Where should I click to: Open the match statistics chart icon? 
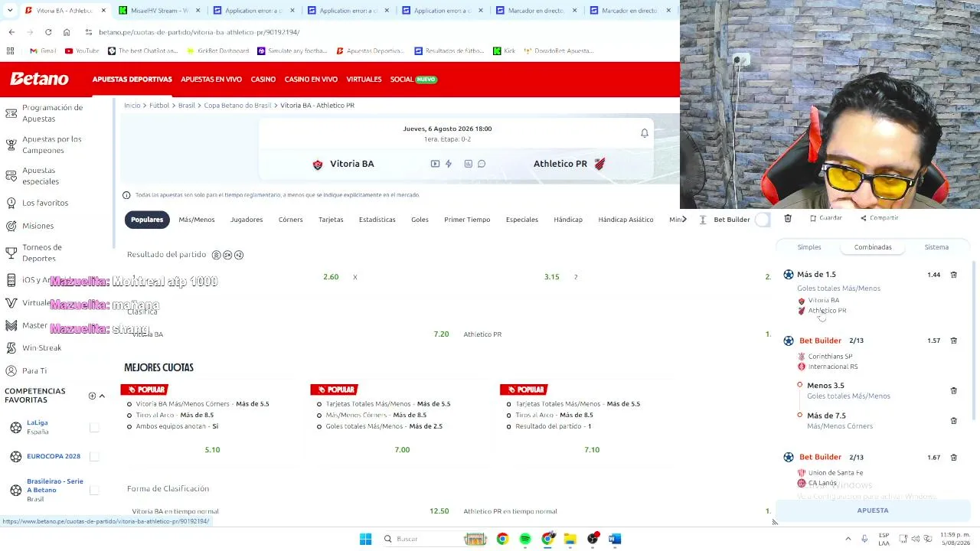point(469,164)
